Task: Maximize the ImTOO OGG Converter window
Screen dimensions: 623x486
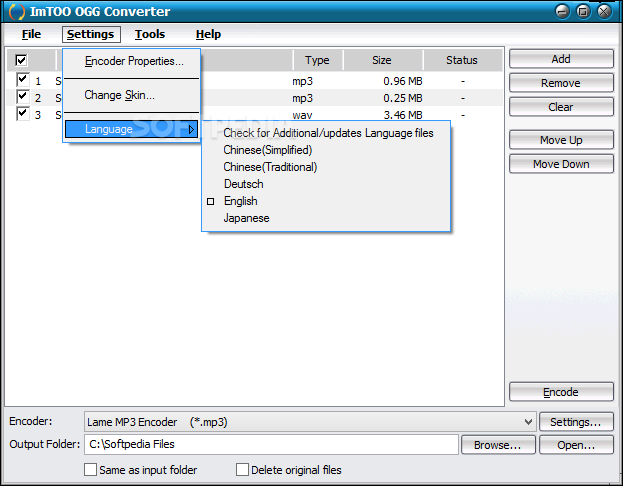Action: click(583, 12)
